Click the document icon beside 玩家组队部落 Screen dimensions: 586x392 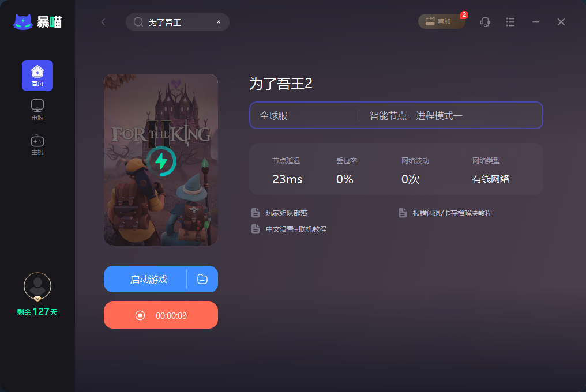tap(256, 213)
